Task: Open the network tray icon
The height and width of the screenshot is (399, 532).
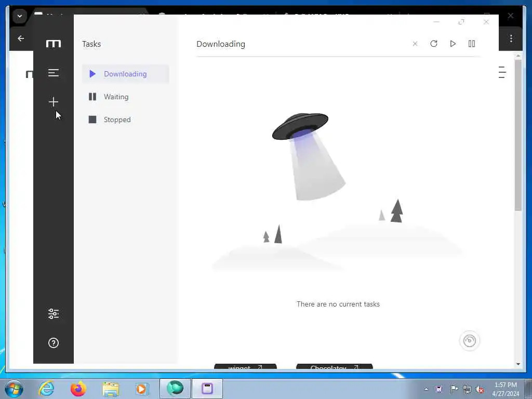Action: [x=467, y=390]
